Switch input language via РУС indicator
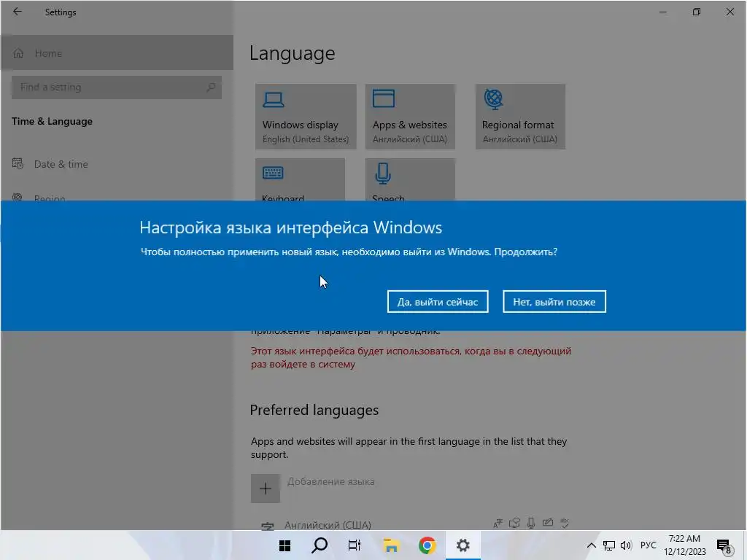 coord(648,545)
